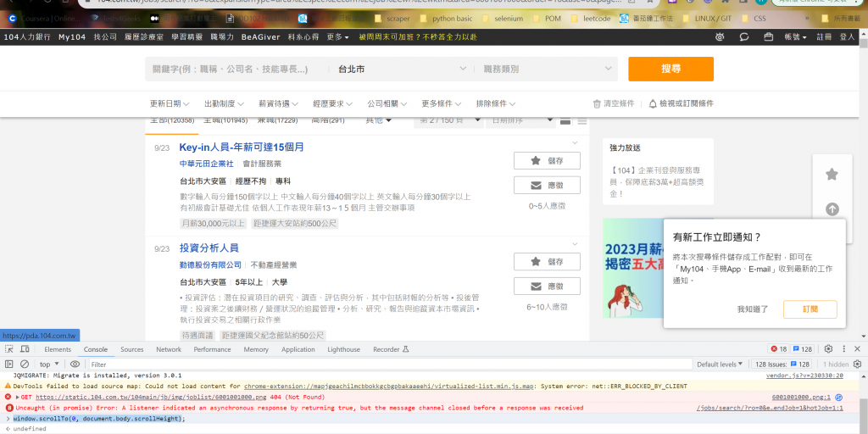868x434 pixels.
Task: Expand the 更多條件 filter
Action: tap(441, 103)
